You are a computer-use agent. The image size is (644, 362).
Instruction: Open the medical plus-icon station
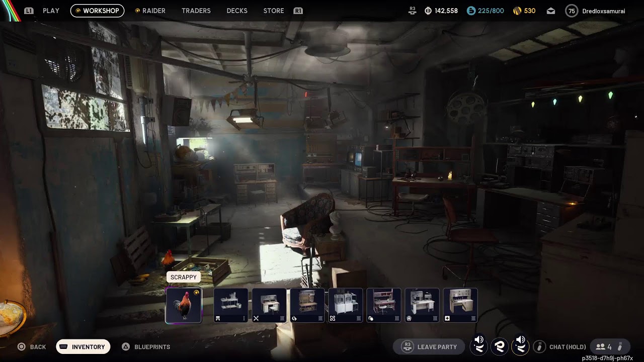coord(460,305)
